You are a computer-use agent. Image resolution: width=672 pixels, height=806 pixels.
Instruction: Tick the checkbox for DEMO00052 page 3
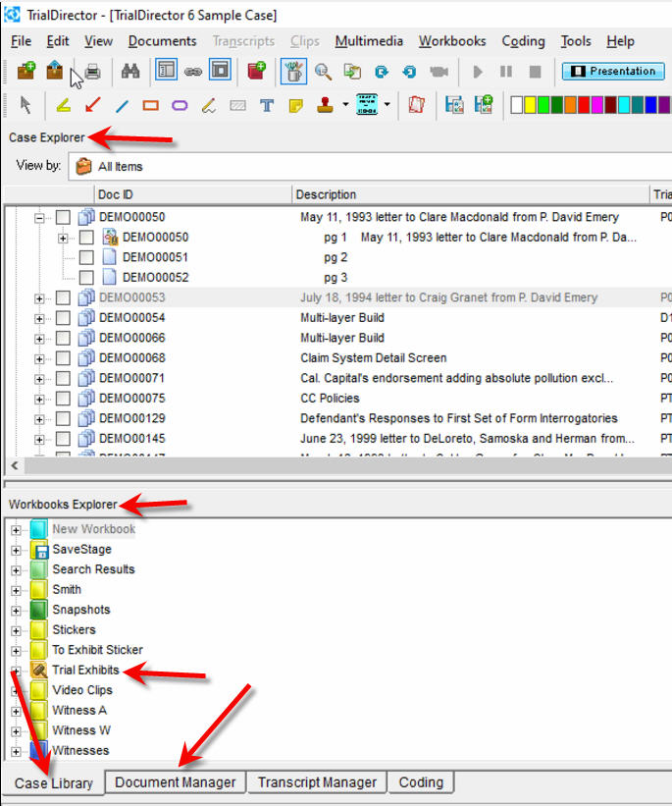pos(86,278)
